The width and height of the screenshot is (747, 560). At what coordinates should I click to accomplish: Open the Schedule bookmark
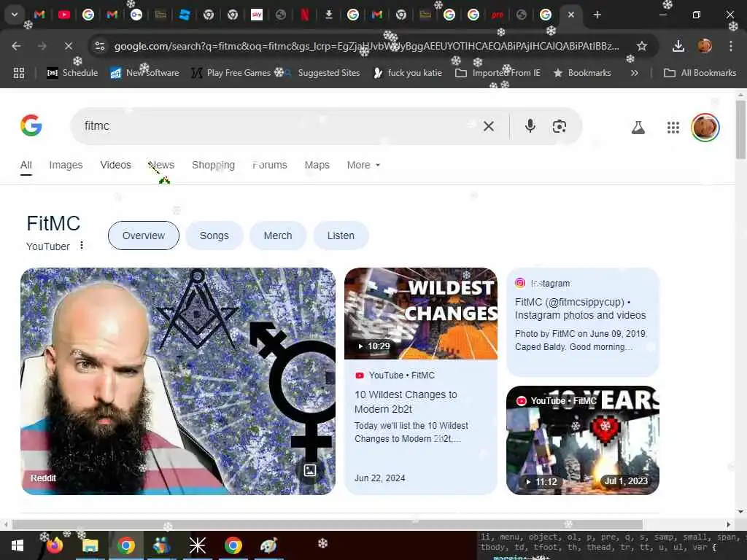tap(72, 73)
